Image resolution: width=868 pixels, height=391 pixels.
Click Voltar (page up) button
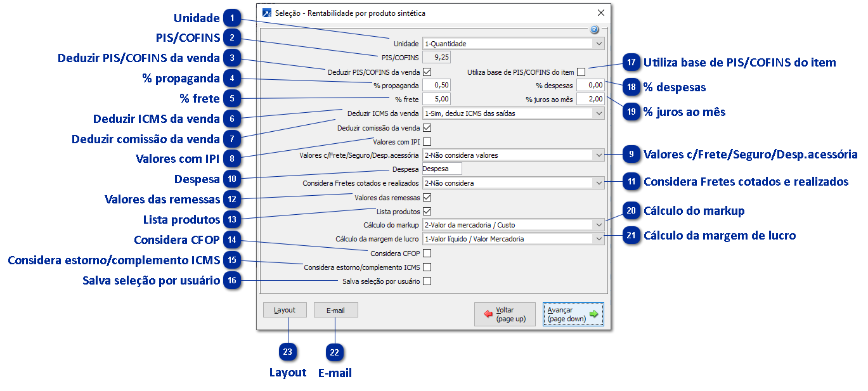pos(505,314)
